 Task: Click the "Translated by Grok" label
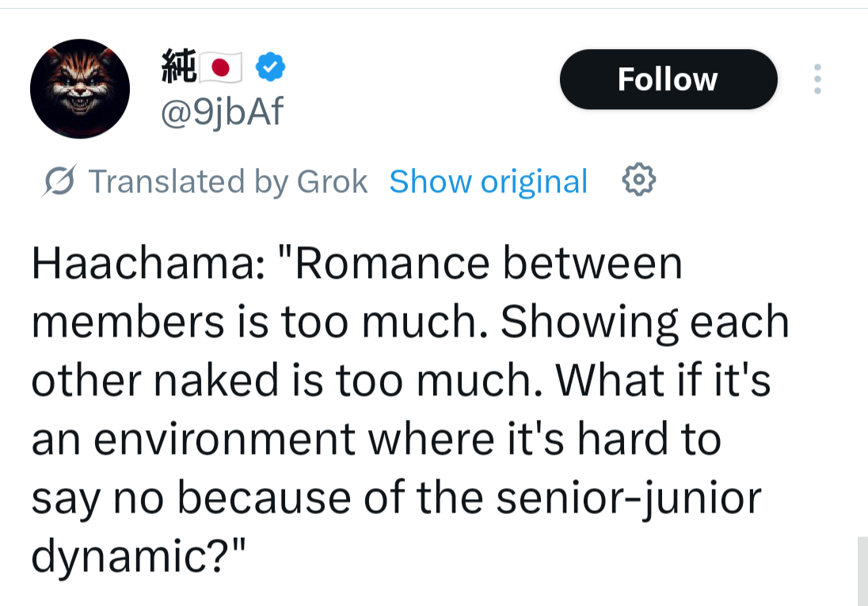[x=228, y=181]
